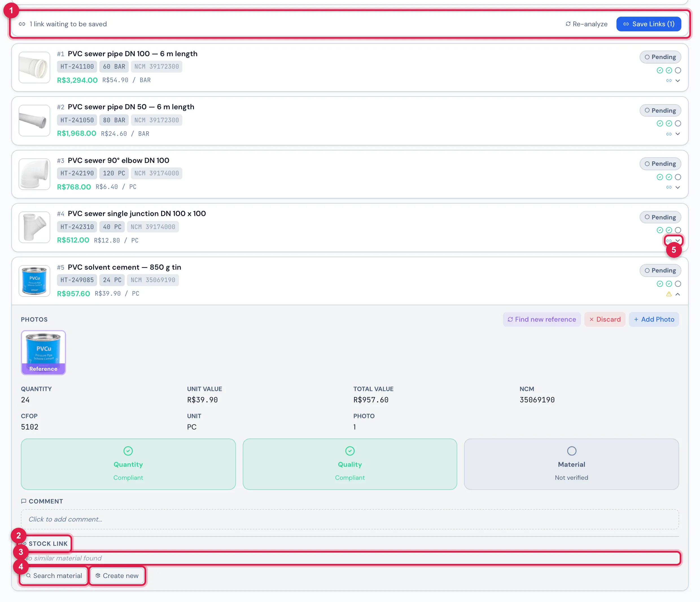The height and width of the screenshot is (602, 700).
Task: Click the Pending badge on item #2
Action: click(x=660, y=110)
